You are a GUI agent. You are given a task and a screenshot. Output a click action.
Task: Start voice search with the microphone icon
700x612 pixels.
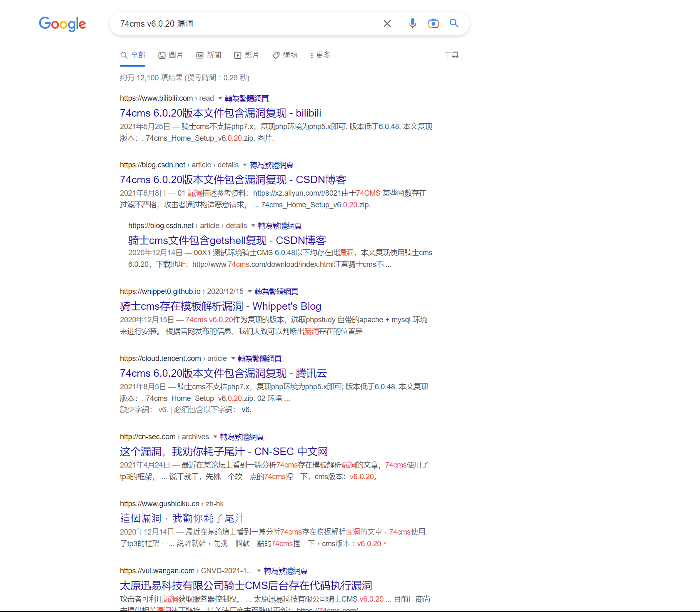(412, 23)
